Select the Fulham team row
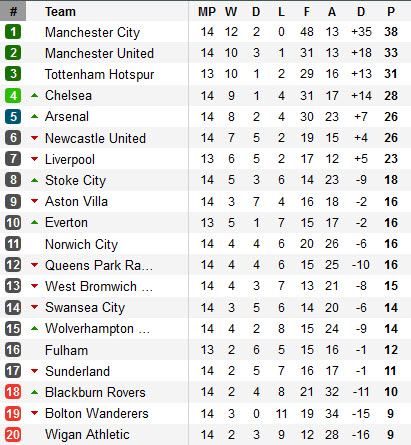411x445 pixels. pos(205,350)
